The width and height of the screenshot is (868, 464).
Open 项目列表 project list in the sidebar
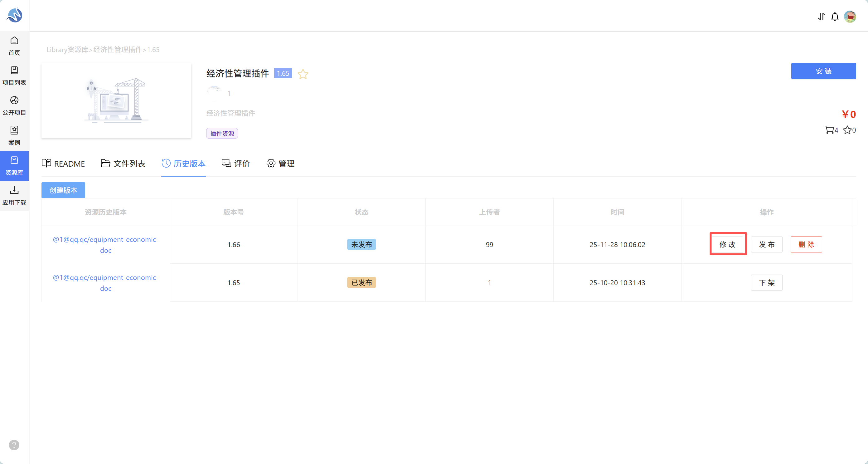point(14,76)
